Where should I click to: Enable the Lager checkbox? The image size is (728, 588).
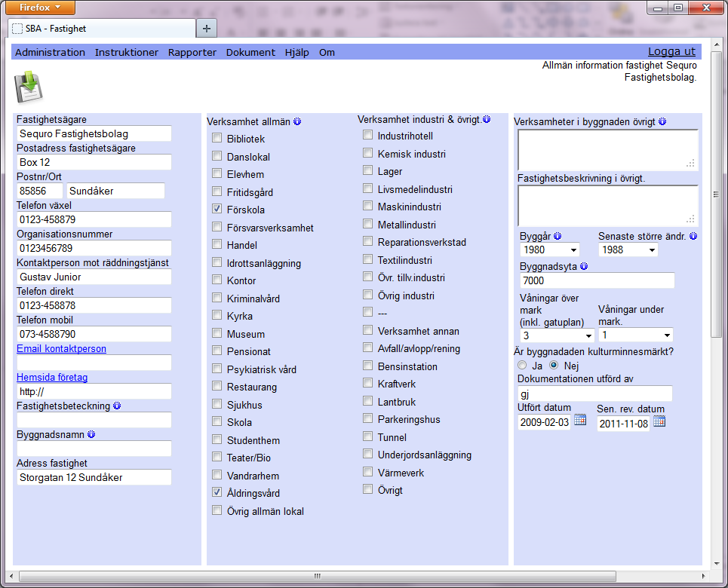point(367,171)
